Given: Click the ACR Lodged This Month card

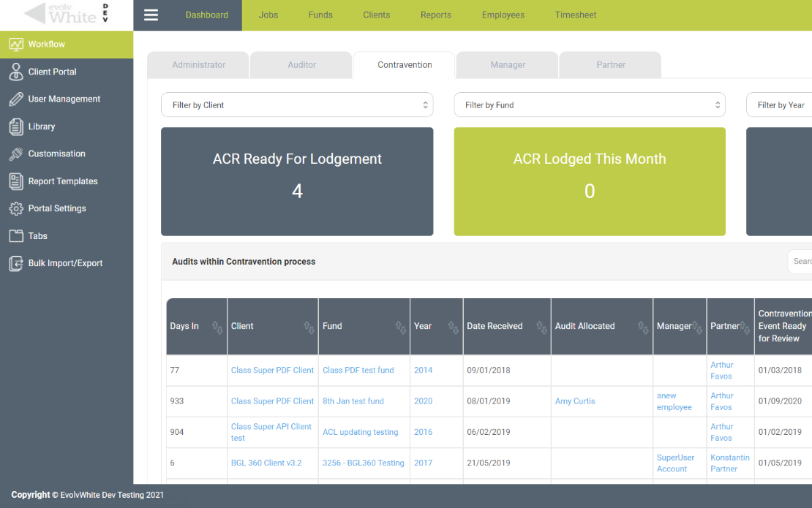Looking at the screenshot, I should coord(590,181).
